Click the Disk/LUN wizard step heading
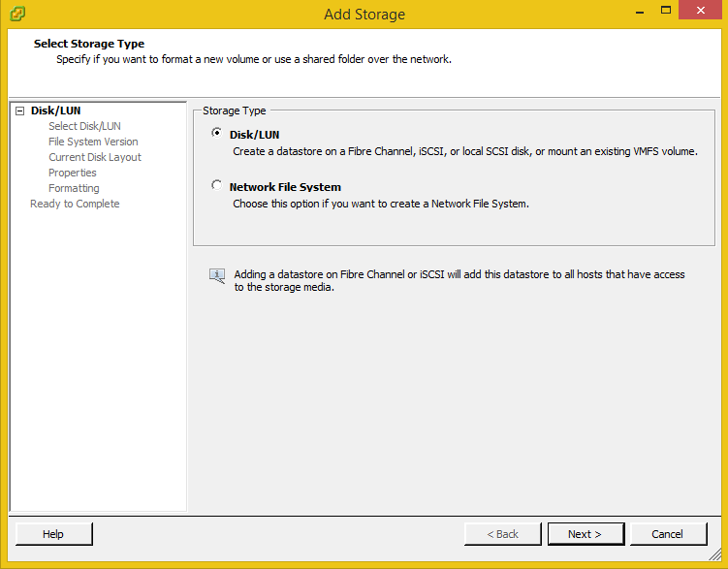This screenshot has width=728, height=569. coord(55,111)
